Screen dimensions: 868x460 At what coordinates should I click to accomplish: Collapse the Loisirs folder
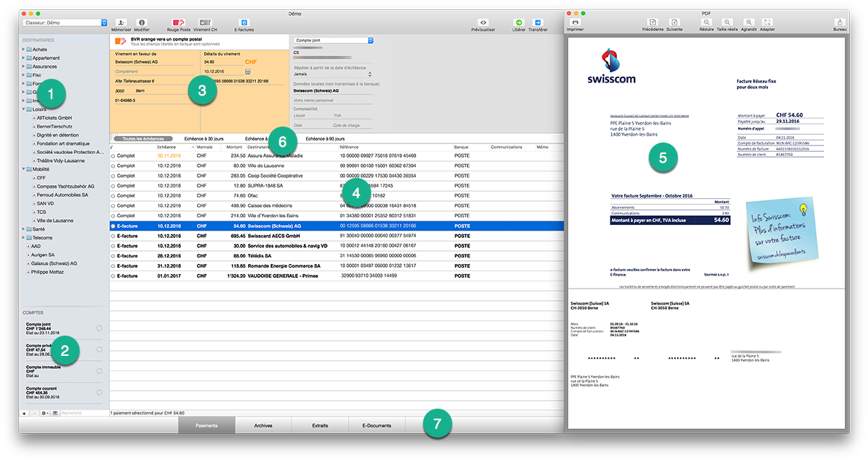click(x=23, y=109)
